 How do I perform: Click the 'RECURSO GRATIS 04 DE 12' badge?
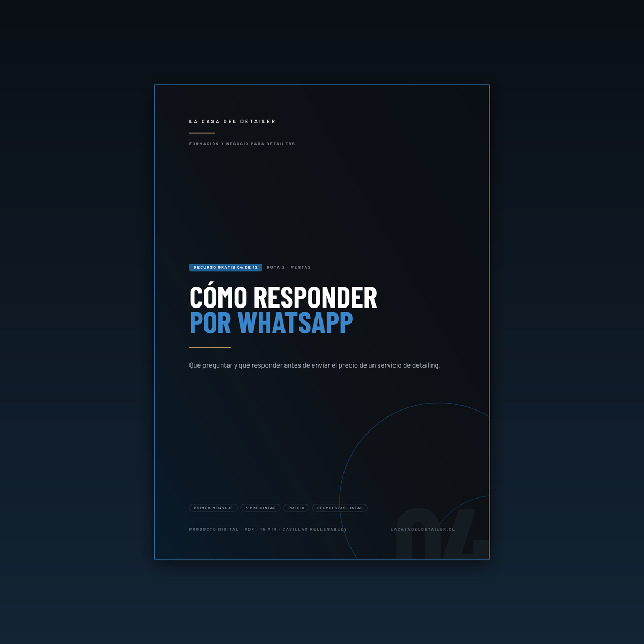[x=225, y=267]
